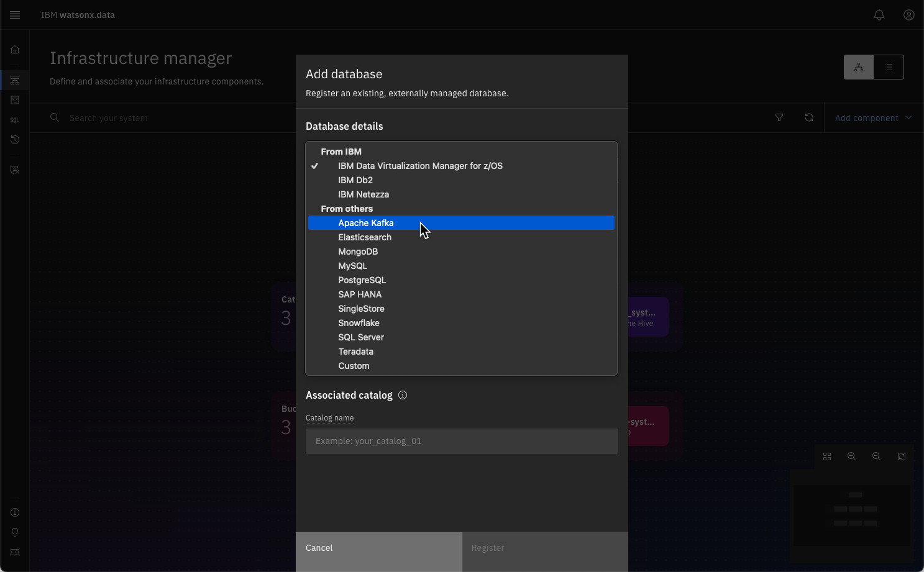The width and height of the screenshot is (924, 572).
Task: Select Custom database option
Action: 461,366
